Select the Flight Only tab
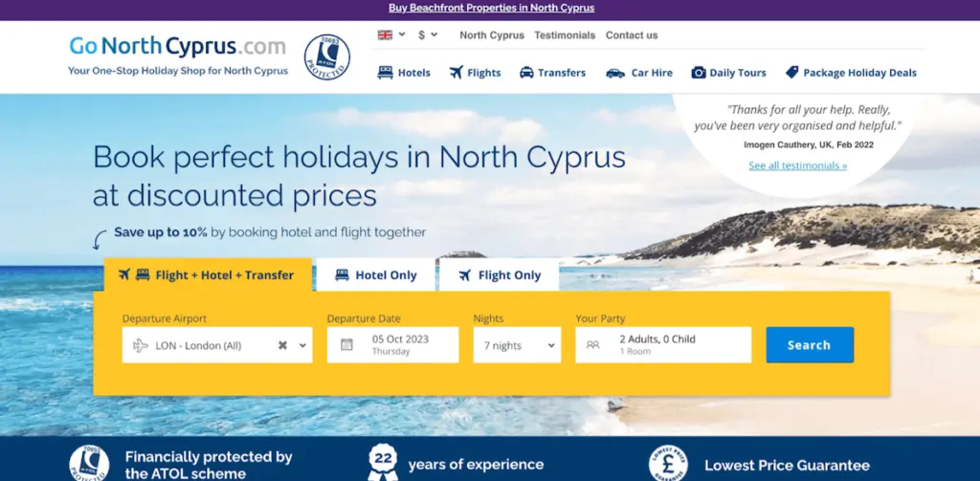Viewport: 980px width, 481px height. pyautogui.click(x=500, y=275)
